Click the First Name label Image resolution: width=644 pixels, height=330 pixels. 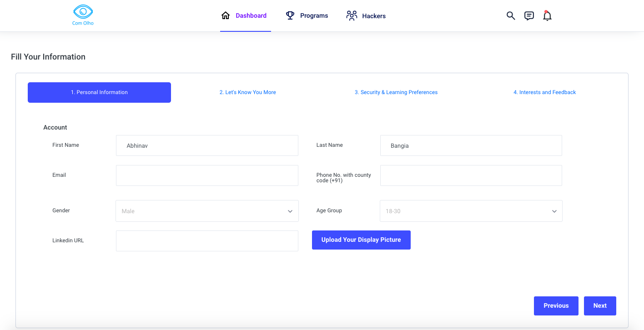65,145
